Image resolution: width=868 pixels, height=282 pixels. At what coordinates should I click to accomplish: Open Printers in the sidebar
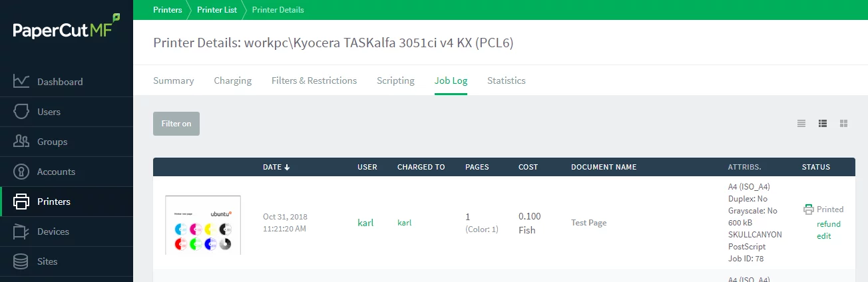67,202
